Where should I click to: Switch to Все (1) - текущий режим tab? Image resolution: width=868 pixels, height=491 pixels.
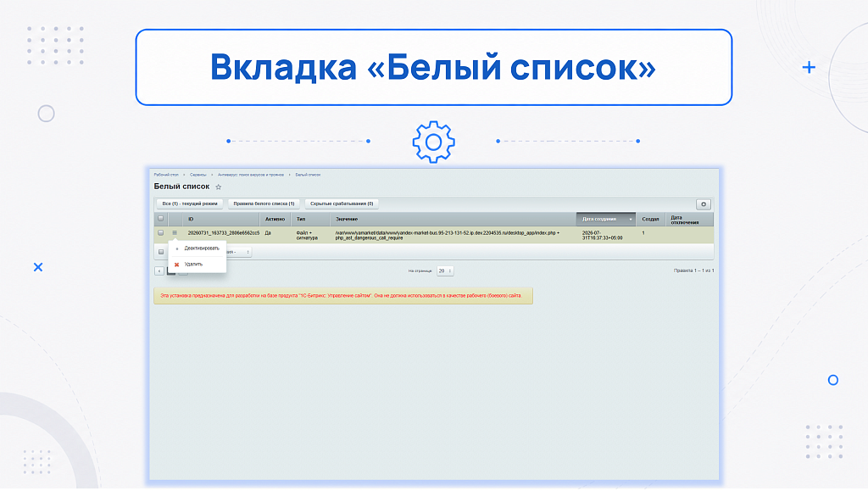189,204
